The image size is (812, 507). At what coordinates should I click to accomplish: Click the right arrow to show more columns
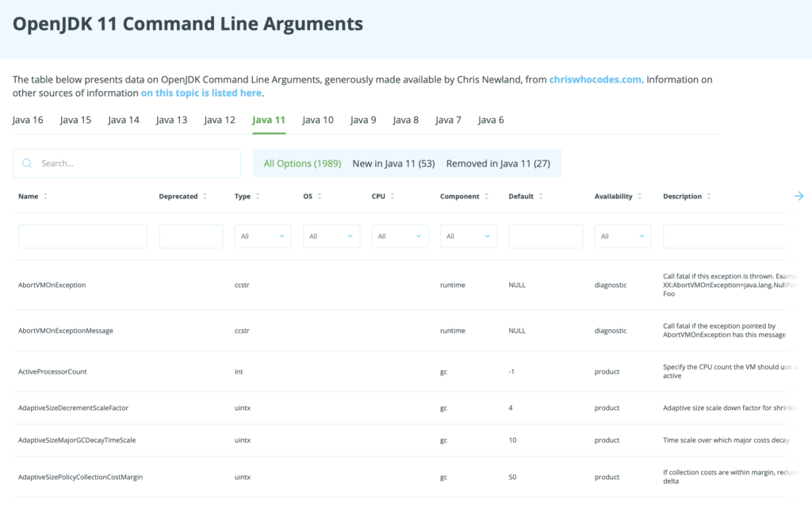click(x=799, y=196)
